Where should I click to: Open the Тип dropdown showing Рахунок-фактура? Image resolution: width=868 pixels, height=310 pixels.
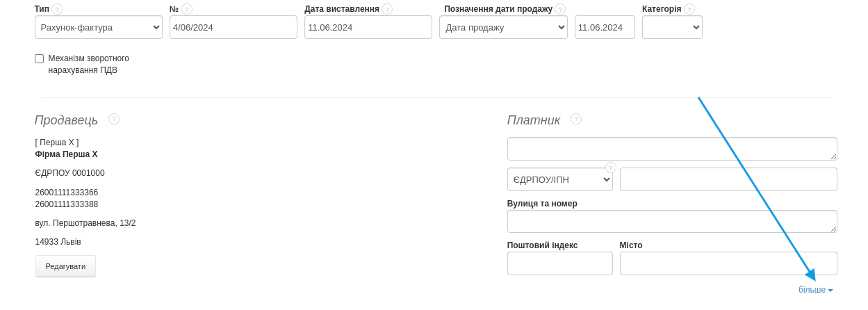coord(99,28)
